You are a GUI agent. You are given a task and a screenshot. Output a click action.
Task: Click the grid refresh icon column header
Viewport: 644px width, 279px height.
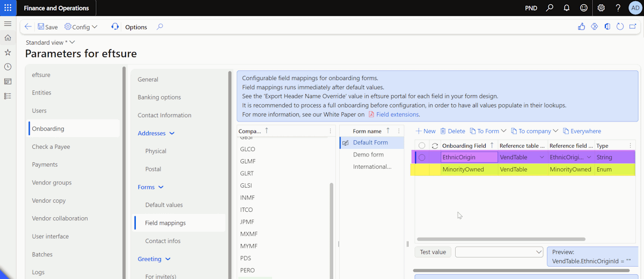coord(435,146)
